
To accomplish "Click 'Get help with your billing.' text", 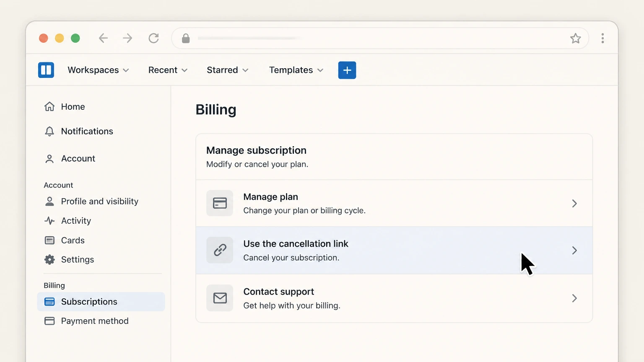I will (292, 305).
